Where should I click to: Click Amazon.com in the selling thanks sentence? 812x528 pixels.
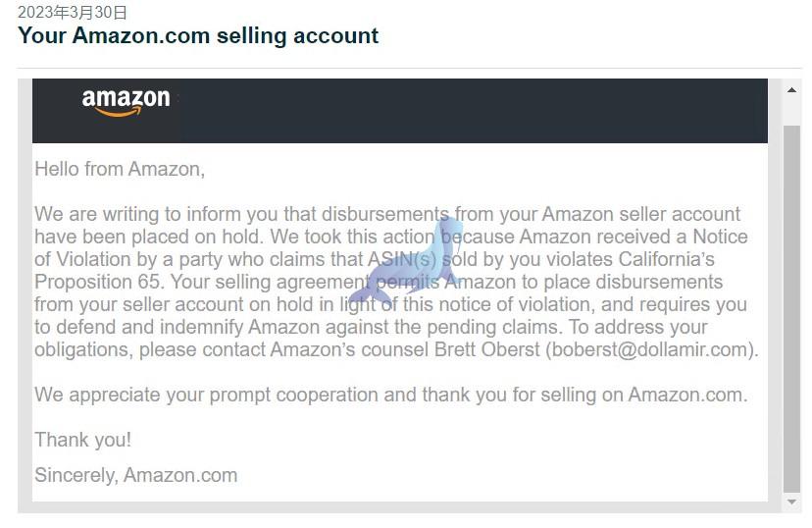685,395
